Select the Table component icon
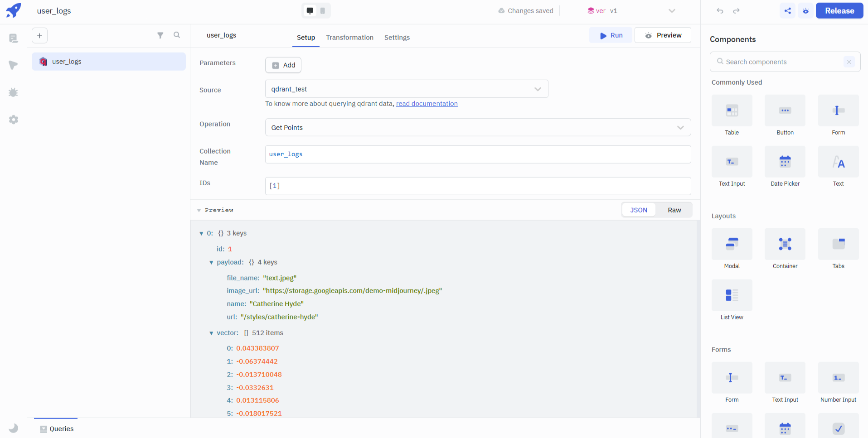 732,111
